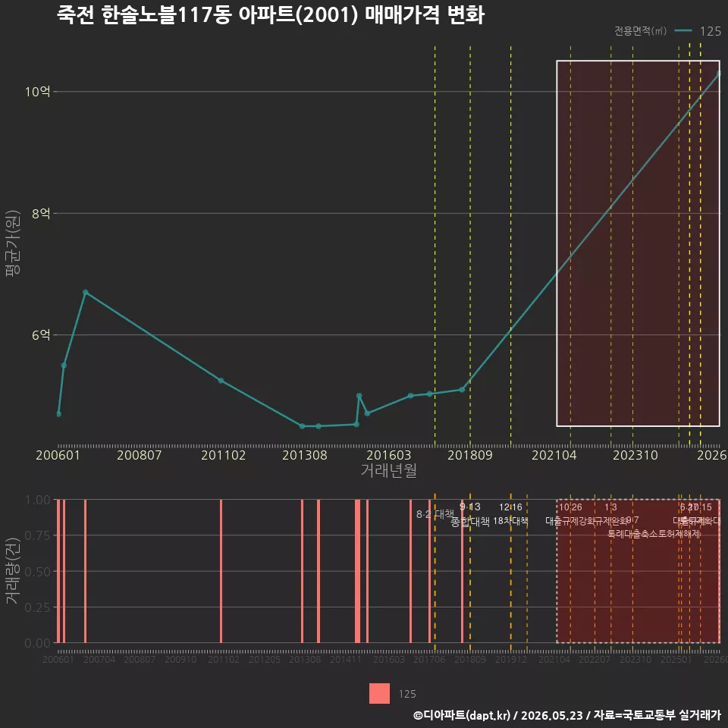Click the volume bar above 201308
Viewport: 728px width, 728px height.
(x=303, y=571)
